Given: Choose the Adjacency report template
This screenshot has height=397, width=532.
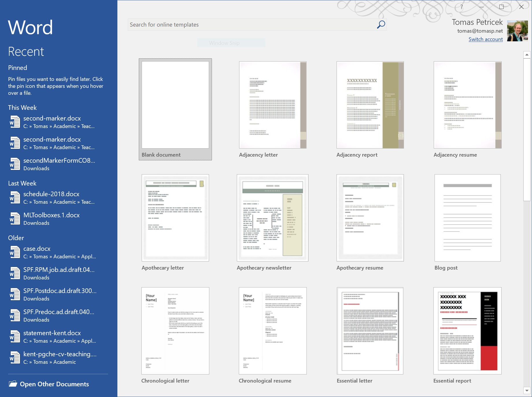Looking at the screenshot, I should [370, 109].
